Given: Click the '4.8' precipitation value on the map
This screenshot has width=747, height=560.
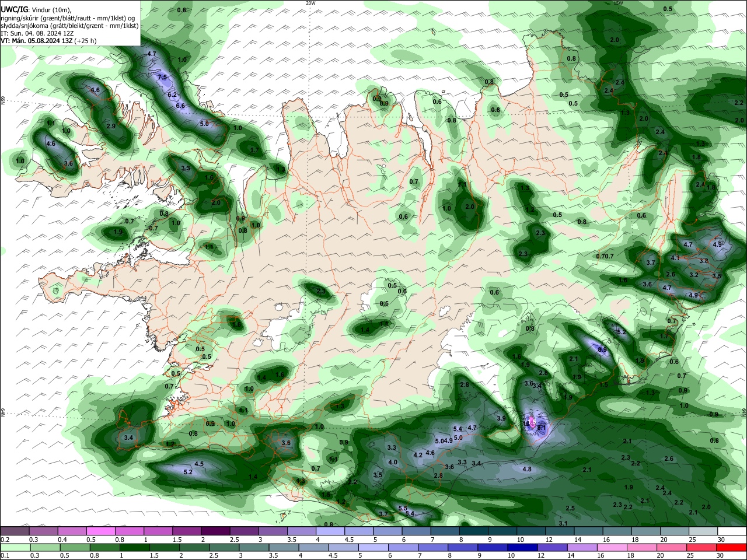Looking at the screenshot, I should click(527, 469).
